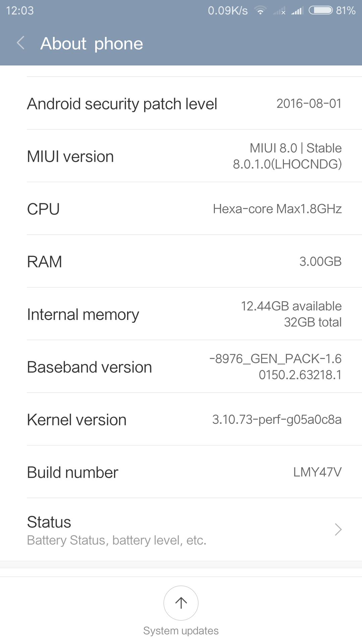Tap the Wi-Fi status icon
The height and width of the screenshot is (644, 362).
click(x=260, y=10)
